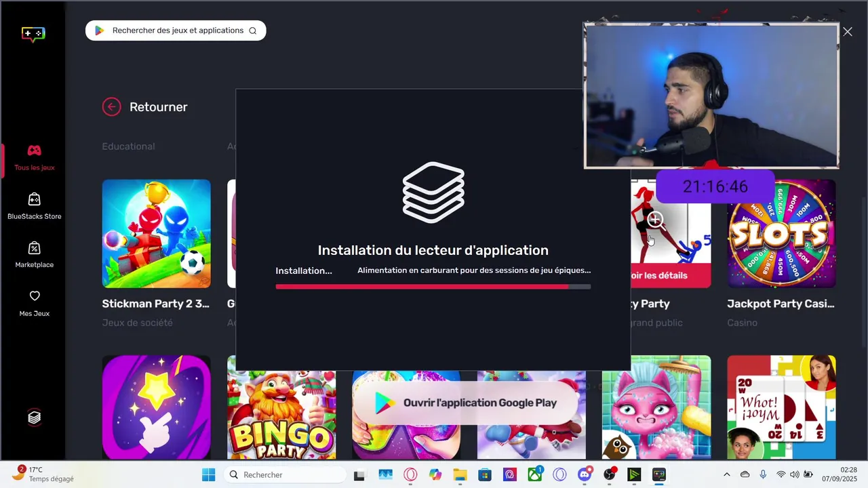The height and width of the screenshot is (488, 868).
Task: Go to the Marketplace section
Action: tap(34, 255)
